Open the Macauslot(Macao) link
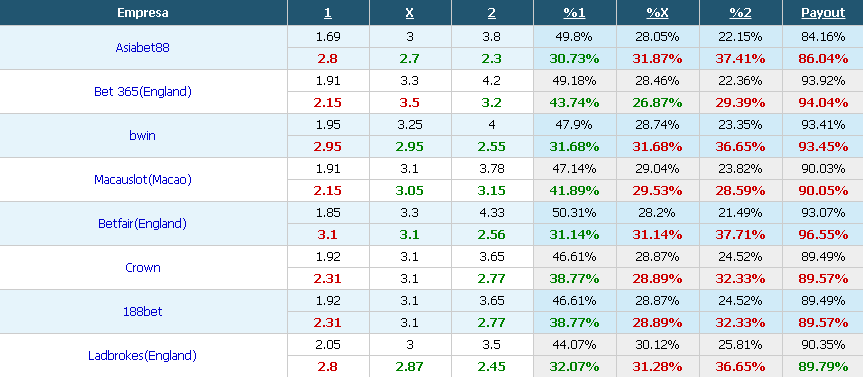 tap(143, 179)
